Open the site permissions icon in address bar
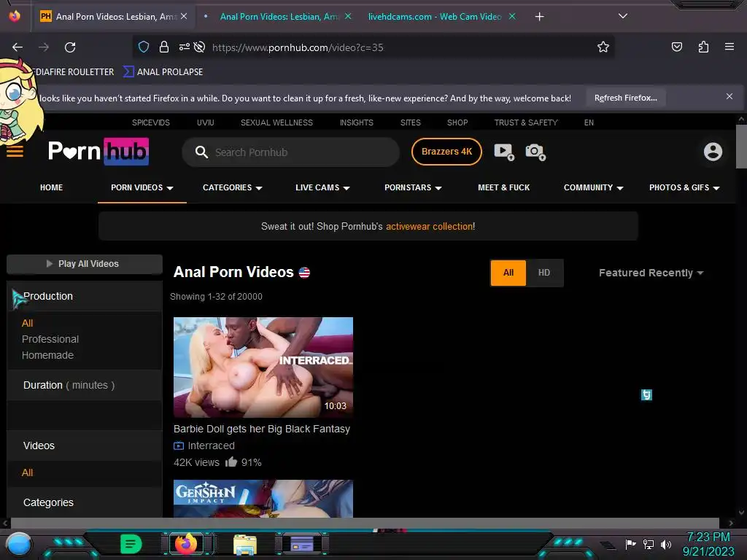Screen dimensions: 747x560 tap(184, 47)
